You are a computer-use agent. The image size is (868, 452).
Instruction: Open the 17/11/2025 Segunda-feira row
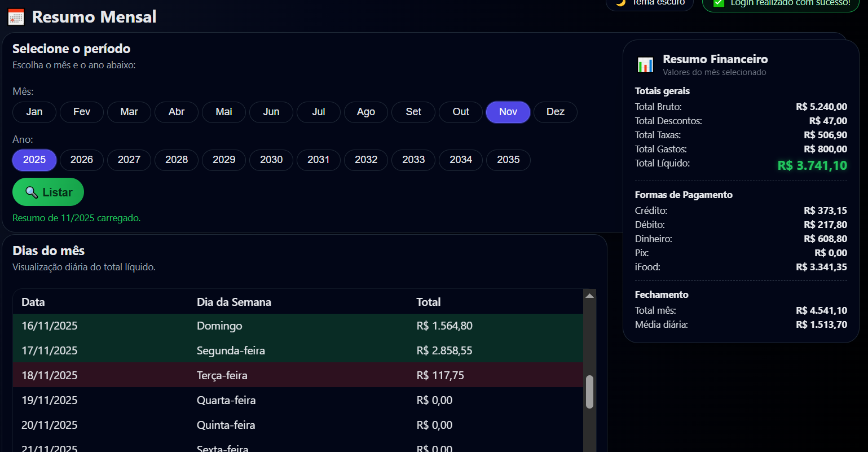click(298, 350)
